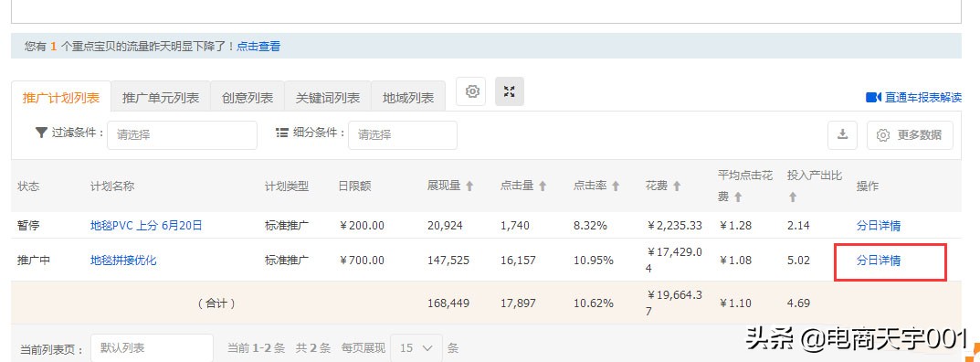Click the 4.69 total ROI value

[799, 303]
